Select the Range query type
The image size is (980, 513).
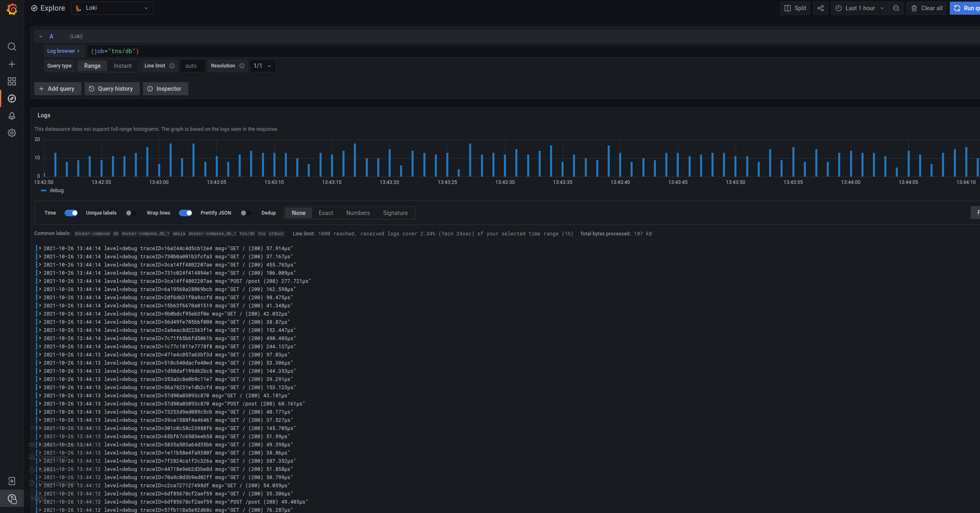92,66
